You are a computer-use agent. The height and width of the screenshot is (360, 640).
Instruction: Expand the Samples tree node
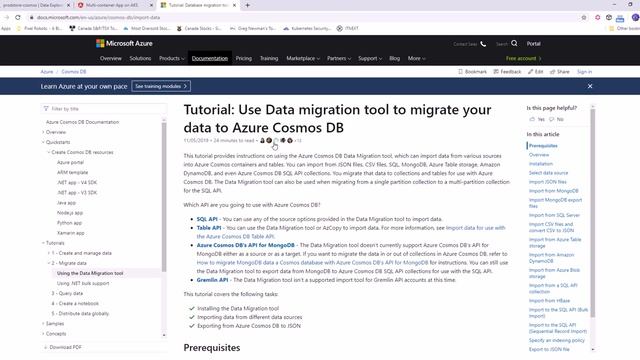point(43,324)
